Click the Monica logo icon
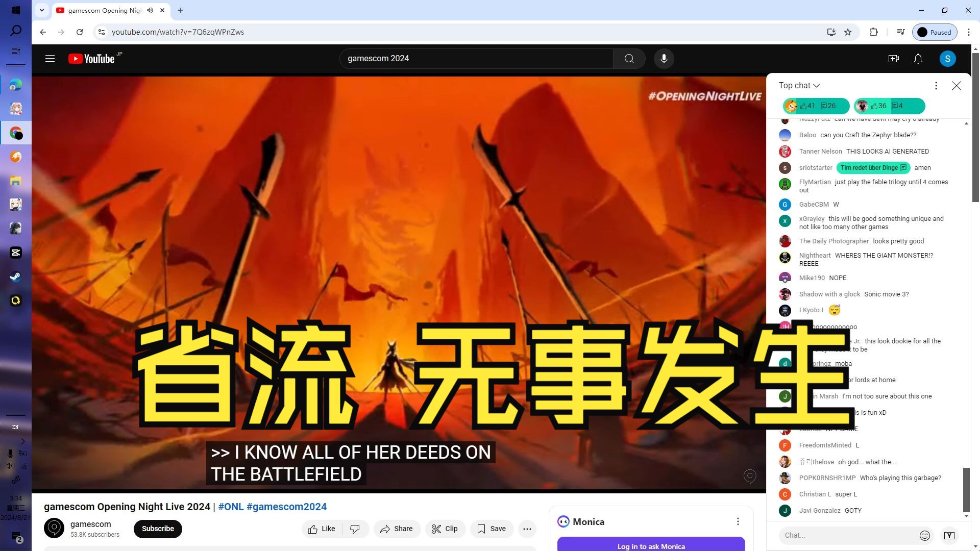This screenshot has width=980, height=551. pyautogui.click(x=563, y=521)
